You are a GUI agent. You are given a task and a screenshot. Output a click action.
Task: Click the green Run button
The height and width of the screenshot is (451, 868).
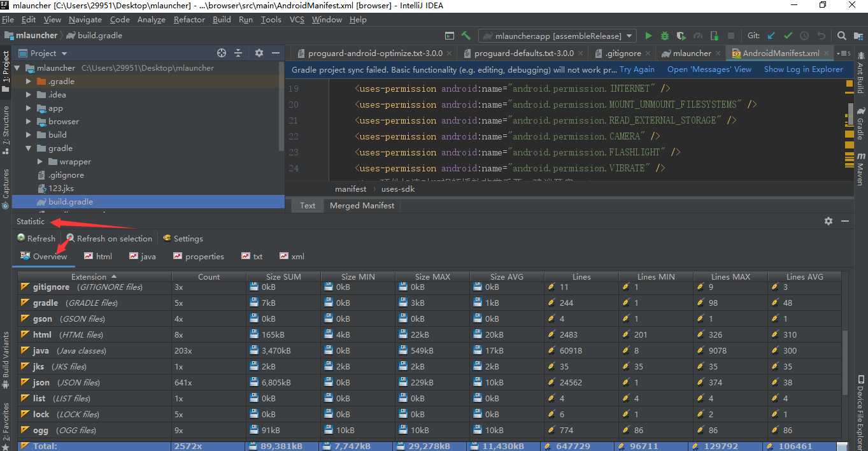(x=648, y=36)
